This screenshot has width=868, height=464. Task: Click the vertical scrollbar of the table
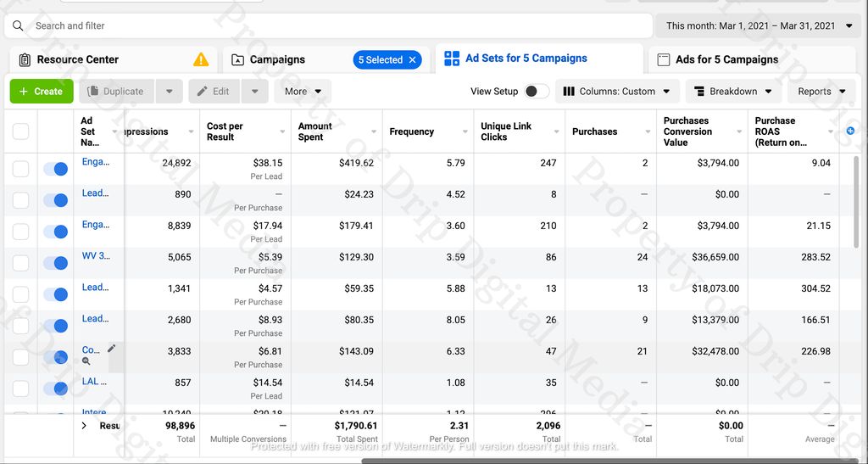(x=857, y=202)
